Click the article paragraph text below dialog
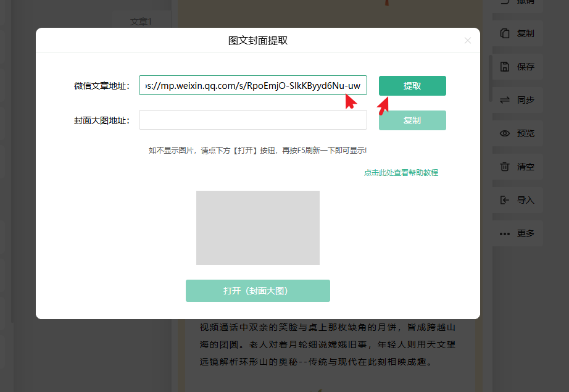This screenshot has height=392, width=569. point(327,344)
